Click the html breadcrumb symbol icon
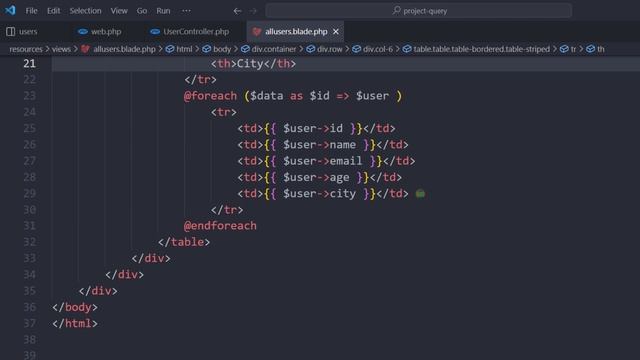Viewport: 640px width, 360px height. [170, 49]
